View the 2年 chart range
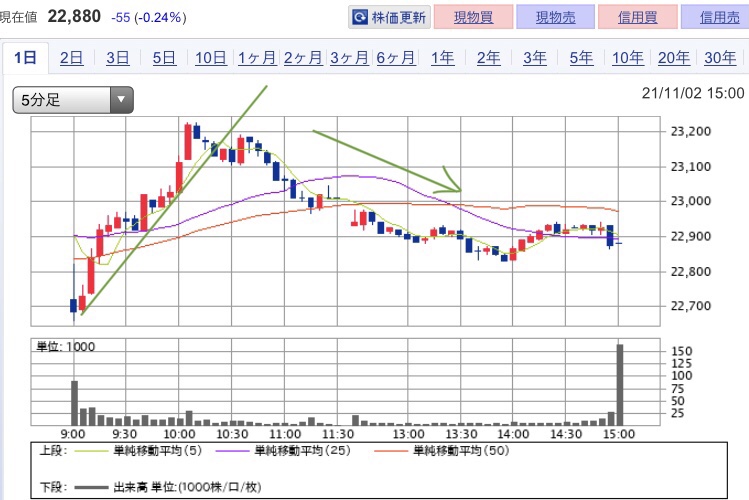This screenshot has width=749, height=500. coord(489,58)
